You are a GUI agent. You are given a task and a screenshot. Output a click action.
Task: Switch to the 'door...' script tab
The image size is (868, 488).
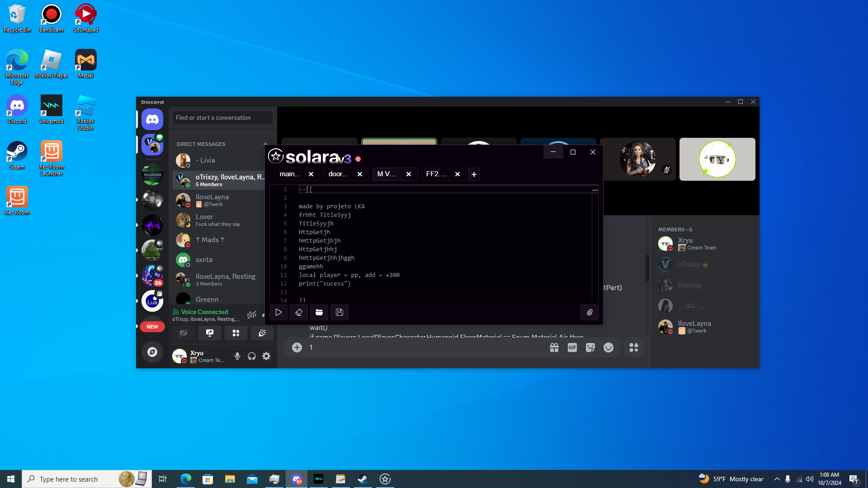pyautogui.click(x=339, y=174)
